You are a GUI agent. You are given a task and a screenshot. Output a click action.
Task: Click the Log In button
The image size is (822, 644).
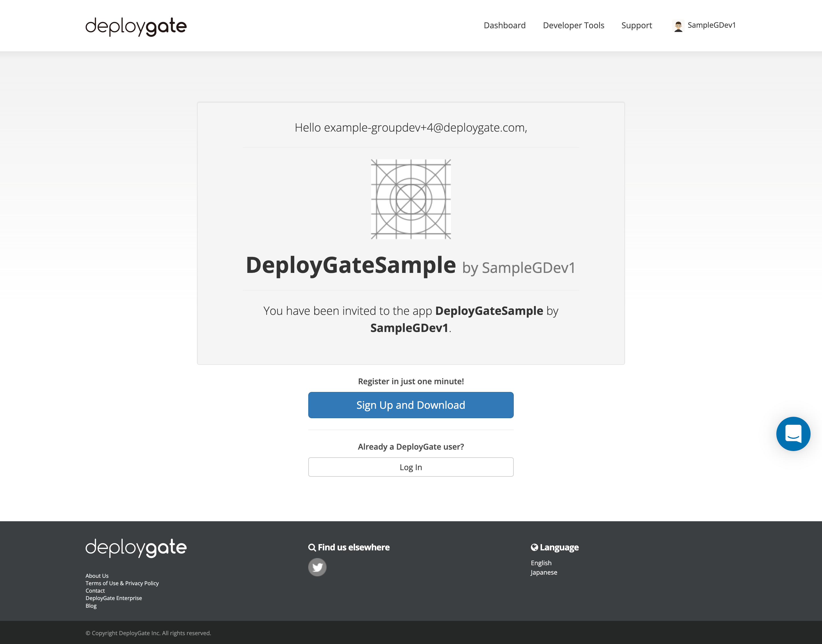(410, 467)
